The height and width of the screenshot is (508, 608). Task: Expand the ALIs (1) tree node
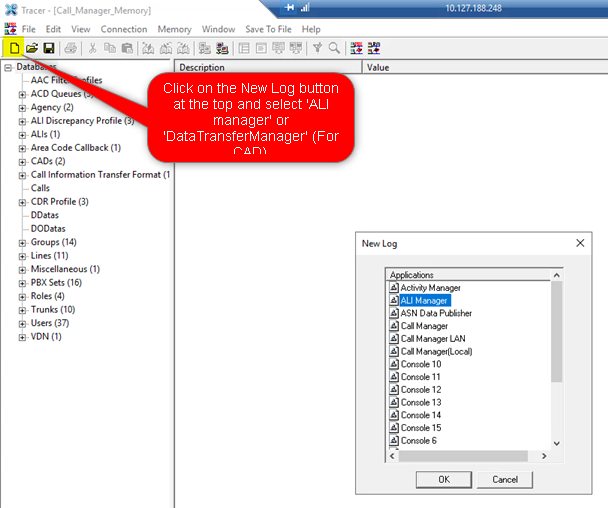22,135
